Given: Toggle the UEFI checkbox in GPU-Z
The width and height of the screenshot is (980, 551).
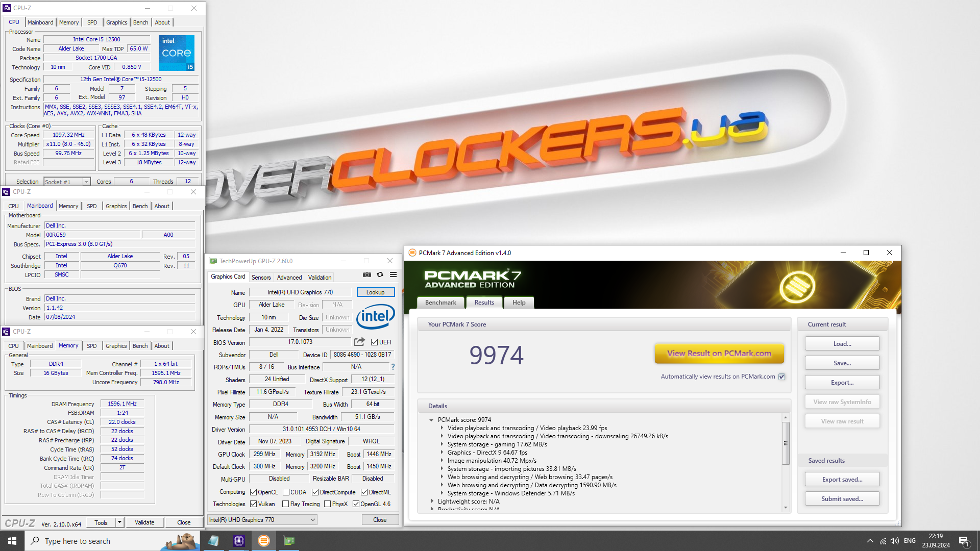Looking at the screenshot, I should click(374, 342).
